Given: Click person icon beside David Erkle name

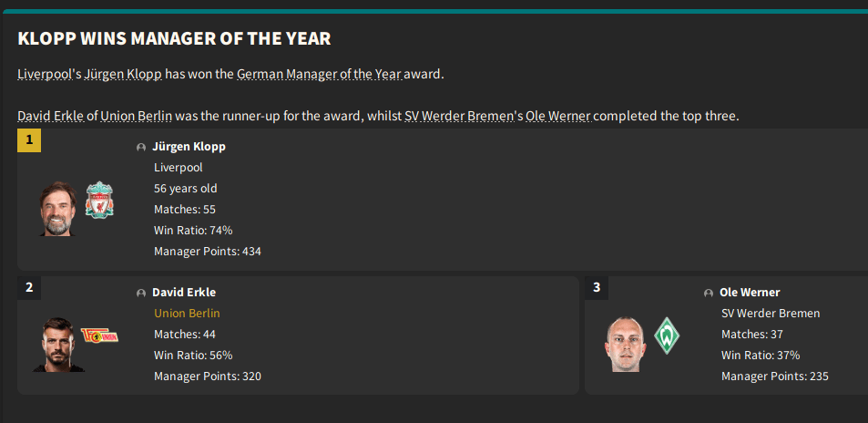Looking at the screenshot, I should click(141, 293).
